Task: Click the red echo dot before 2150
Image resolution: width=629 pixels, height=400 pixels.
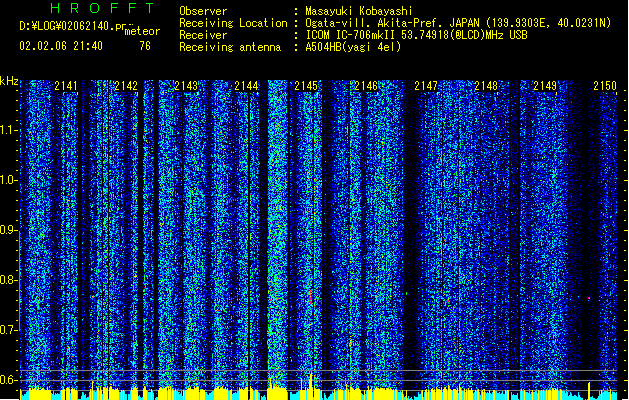Action: pos(589,298)
